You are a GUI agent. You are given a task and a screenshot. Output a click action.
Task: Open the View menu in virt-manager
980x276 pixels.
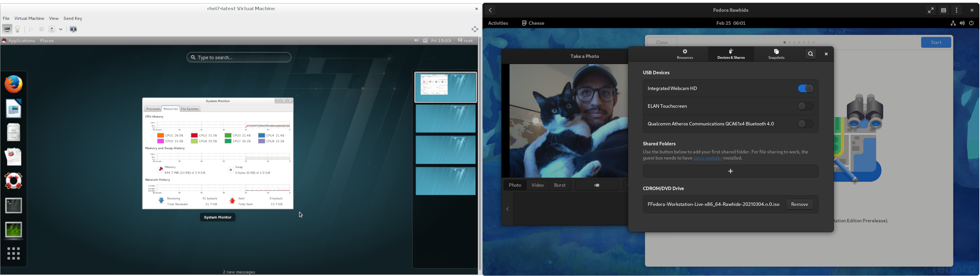(54, 18)
